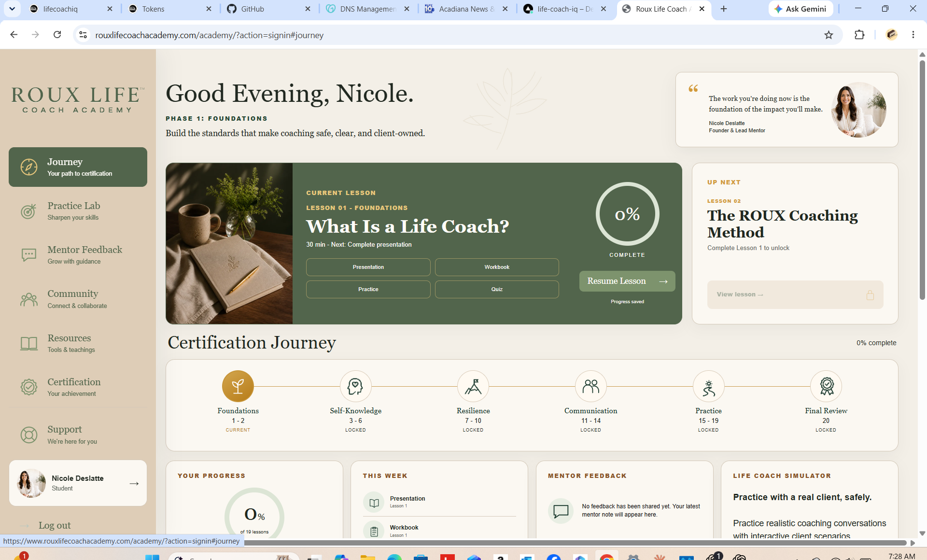This screenshot has height=560, width=927.
Task: Click the "0% complete" journey text
Action: click(876, 343)
